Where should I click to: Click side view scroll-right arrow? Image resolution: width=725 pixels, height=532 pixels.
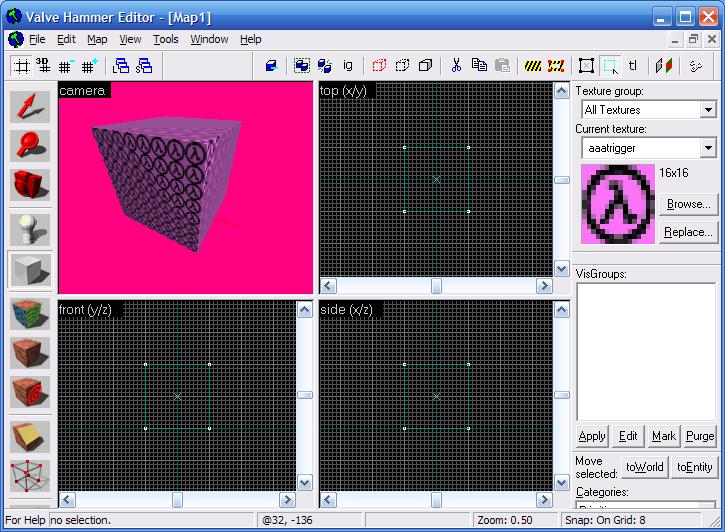[x=544, y=500]
